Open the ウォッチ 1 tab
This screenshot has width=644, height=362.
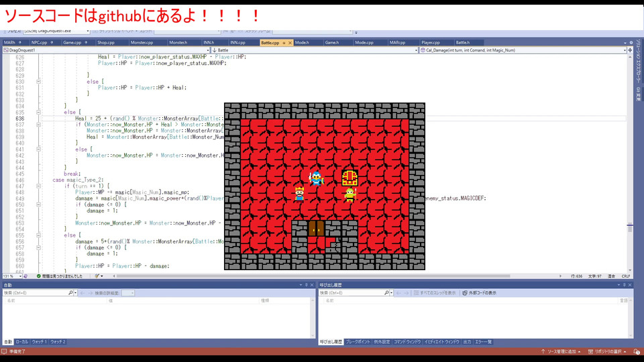coord(40,342)
